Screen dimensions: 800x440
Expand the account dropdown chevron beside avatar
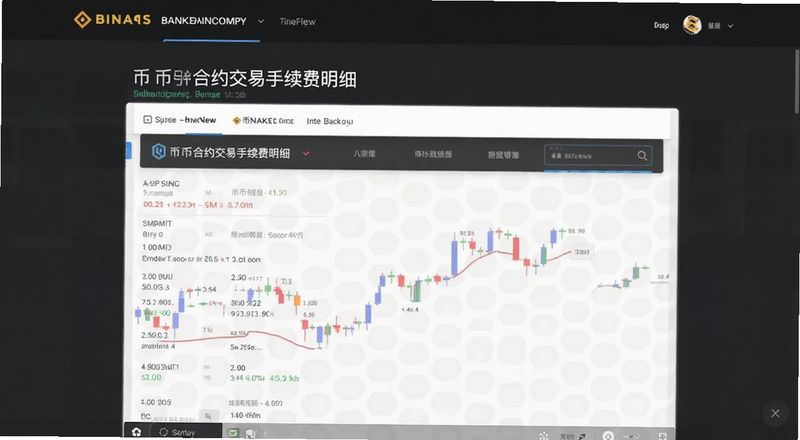[730, 26]
